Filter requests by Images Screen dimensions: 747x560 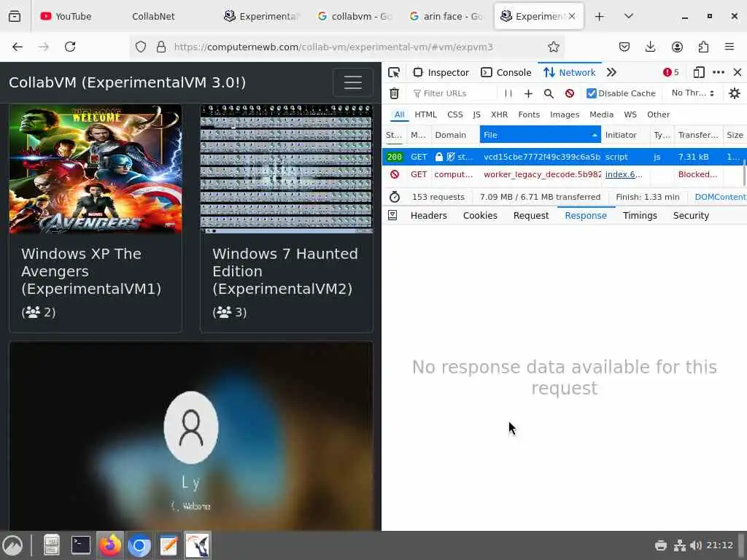click(565, 114)
